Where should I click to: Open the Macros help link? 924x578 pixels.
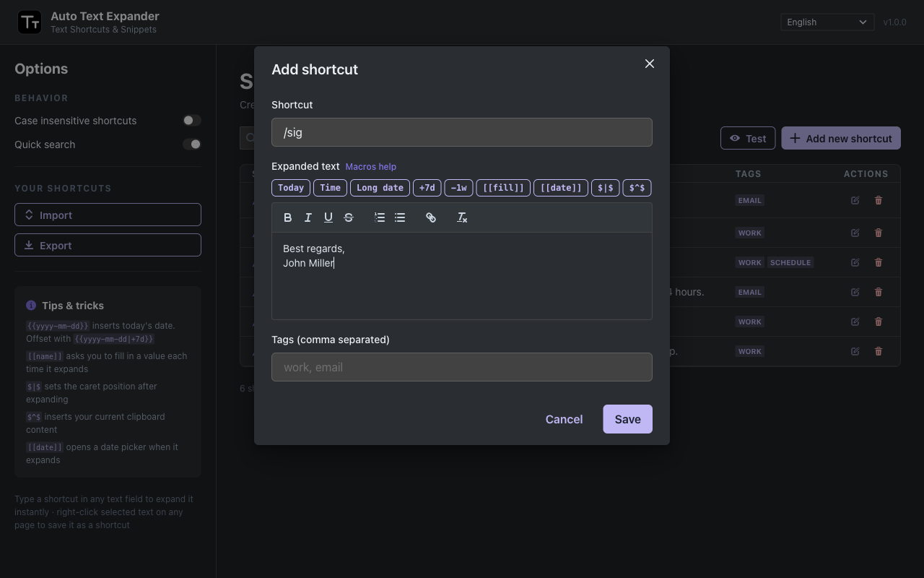click(371, 167)
